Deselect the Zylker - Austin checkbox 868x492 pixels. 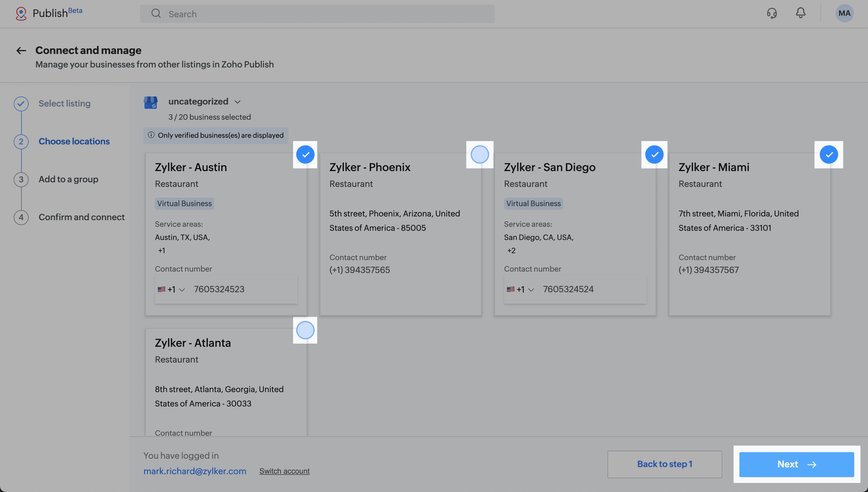pyautogui.click(x=305, y=154)
